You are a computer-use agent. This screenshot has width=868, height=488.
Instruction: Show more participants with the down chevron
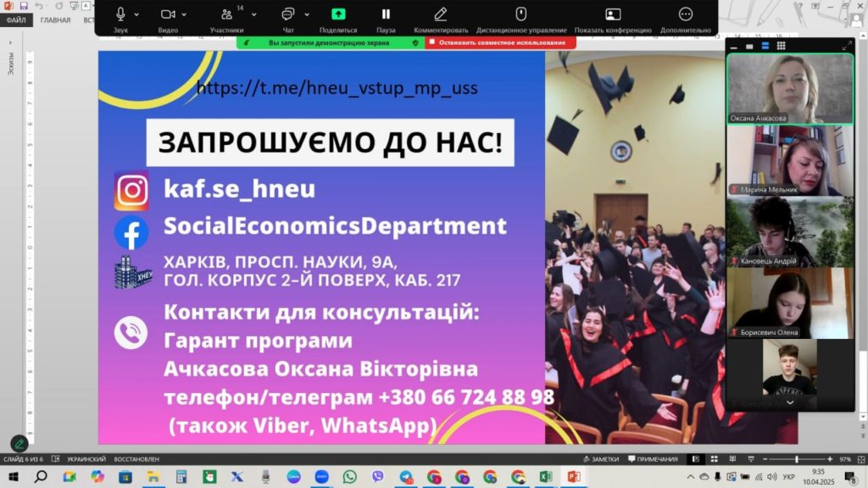tap(790, 402)
